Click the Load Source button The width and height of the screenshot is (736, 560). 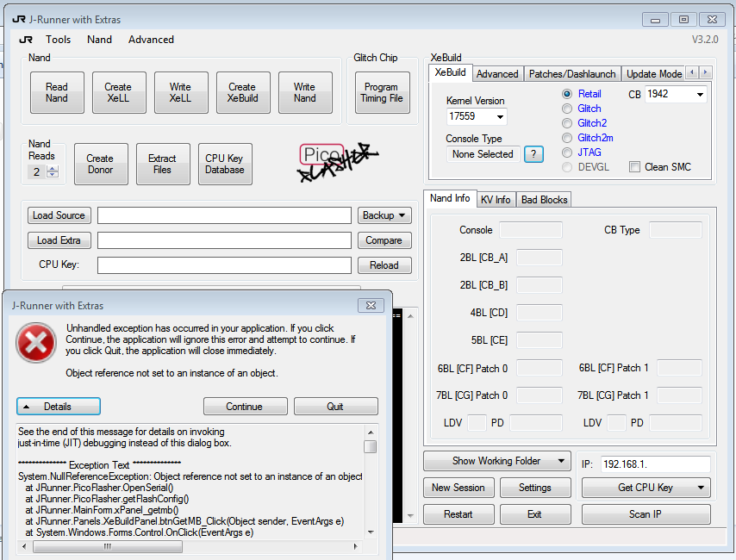pyautogui.click(x=59, y=215)
